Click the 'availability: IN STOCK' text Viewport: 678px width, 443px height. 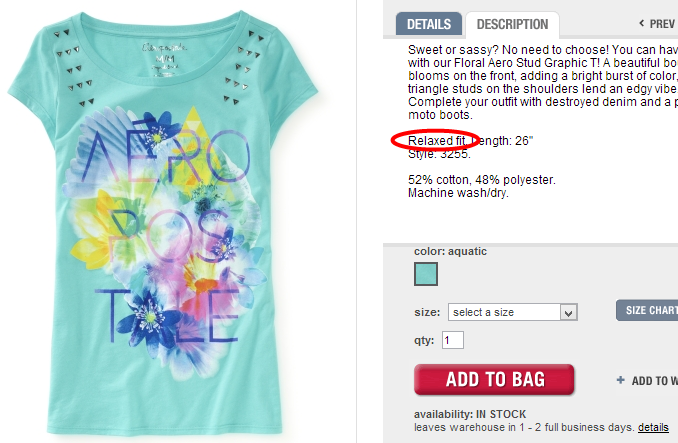pyautogui.click(x=470, y=414)
